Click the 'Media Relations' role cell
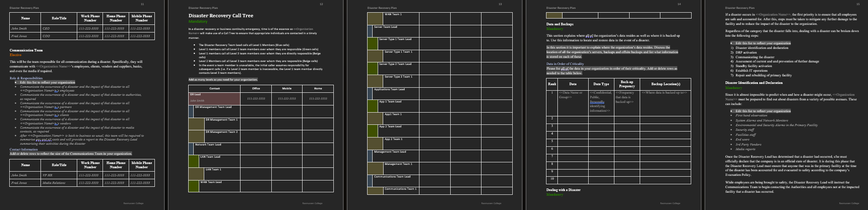This screenshot has width=868, height=210. tap(59, 183)
